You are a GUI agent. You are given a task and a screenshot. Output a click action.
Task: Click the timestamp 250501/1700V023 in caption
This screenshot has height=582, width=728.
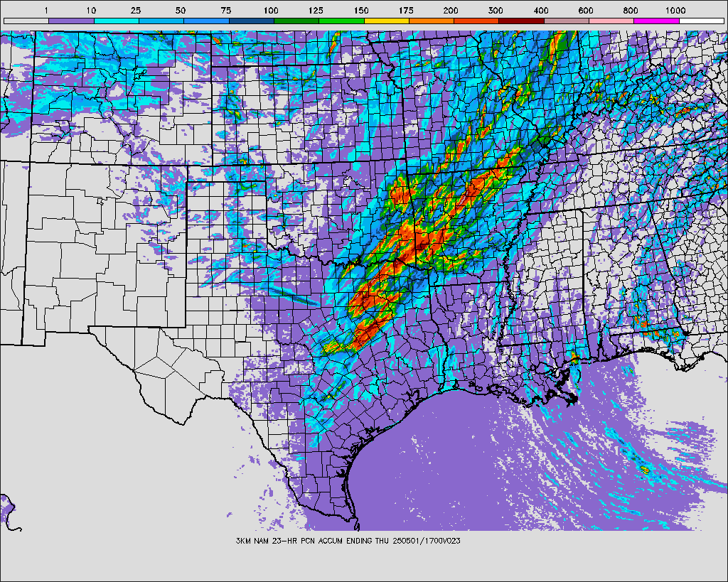(427, 541)
